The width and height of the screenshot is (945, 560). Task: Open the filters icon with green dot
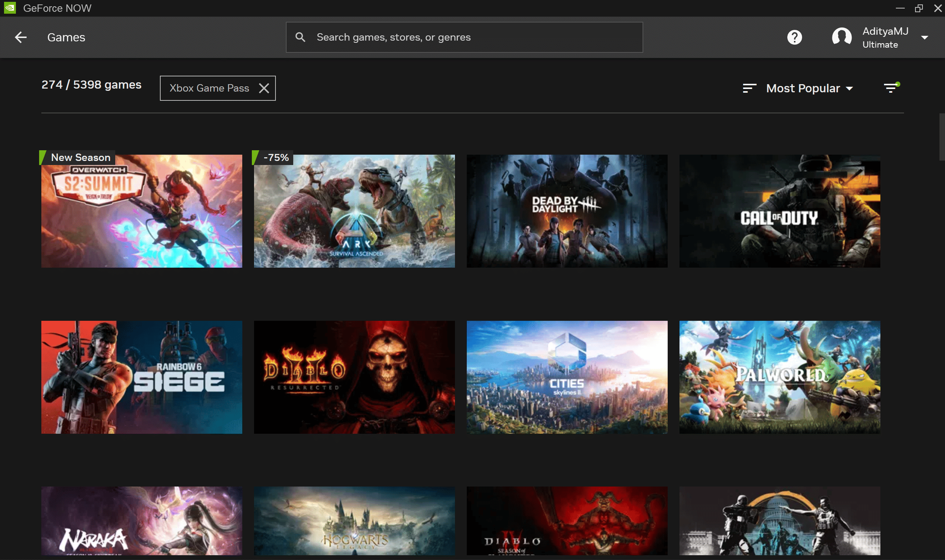pos(891,88)
